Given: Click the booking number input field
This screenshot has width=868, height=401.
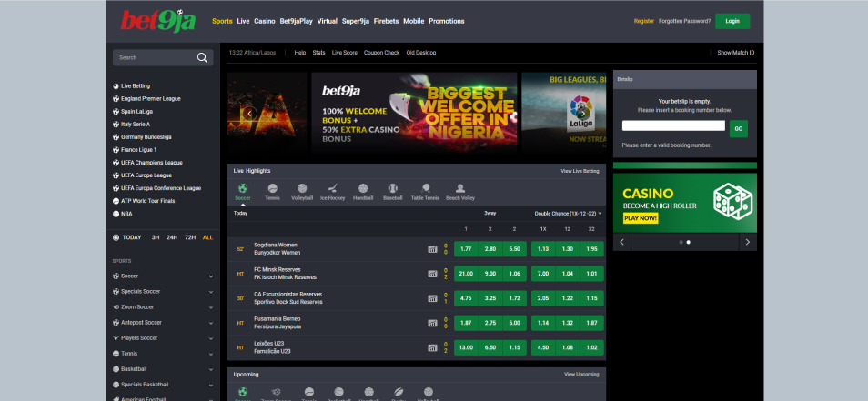Looking at the screenshot, I should tap(673, 125).
